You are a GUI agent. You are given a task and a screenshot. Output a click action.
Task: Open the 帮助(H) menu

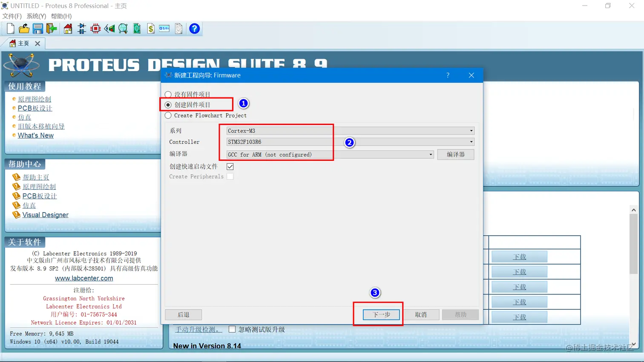click(x=61, y=16)
